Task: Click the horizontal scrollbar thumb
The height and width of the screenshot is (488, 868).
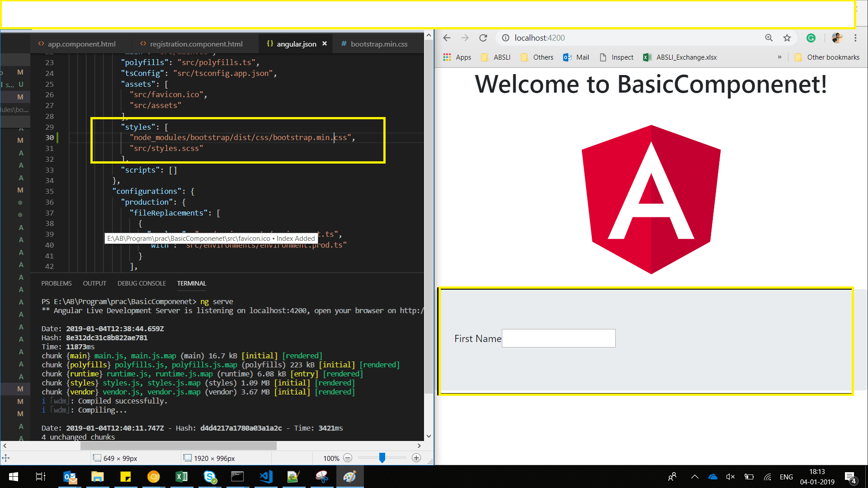Action: 178,446
